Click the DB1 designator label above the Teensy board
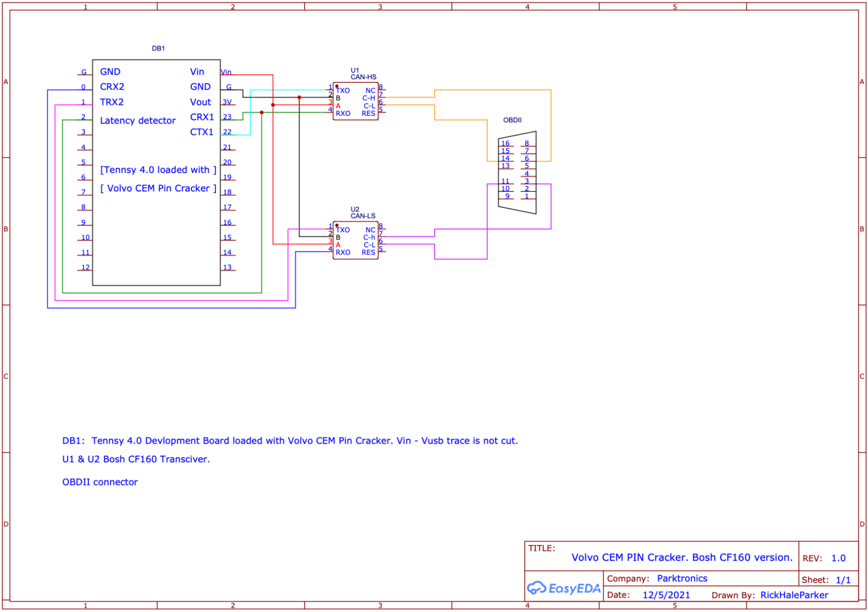 [x=158, y=48]
